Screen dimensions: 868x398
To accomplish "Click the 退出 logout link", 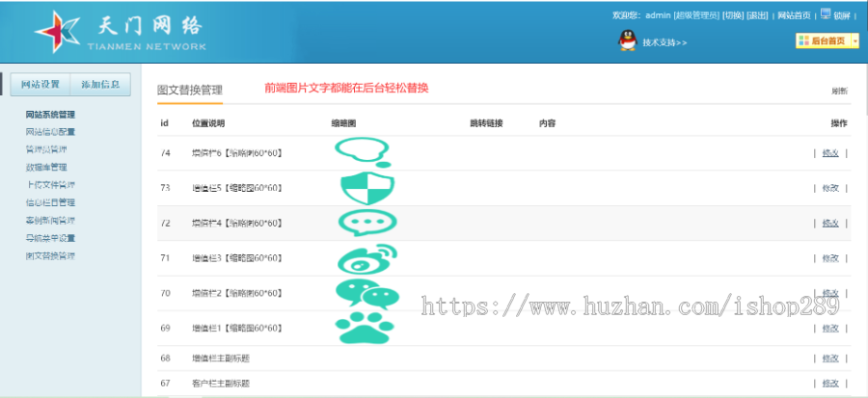I will 757,15.
